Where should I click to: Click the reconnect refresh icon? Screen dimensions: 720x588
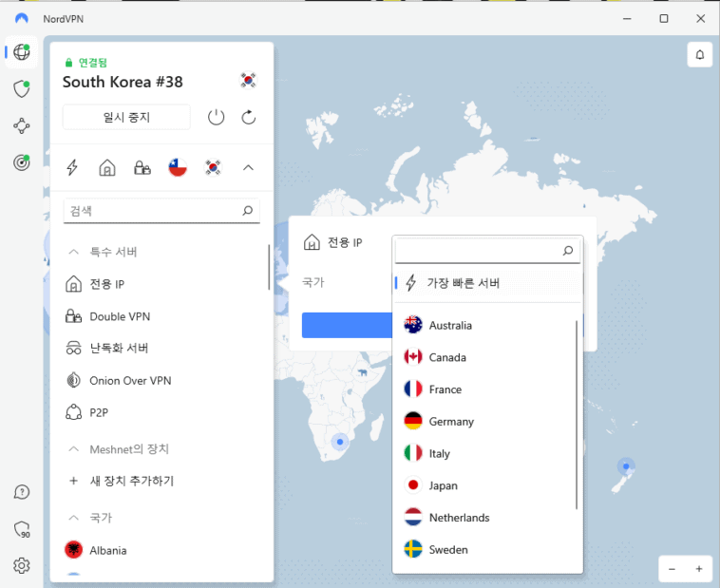[x=249, y=117]
